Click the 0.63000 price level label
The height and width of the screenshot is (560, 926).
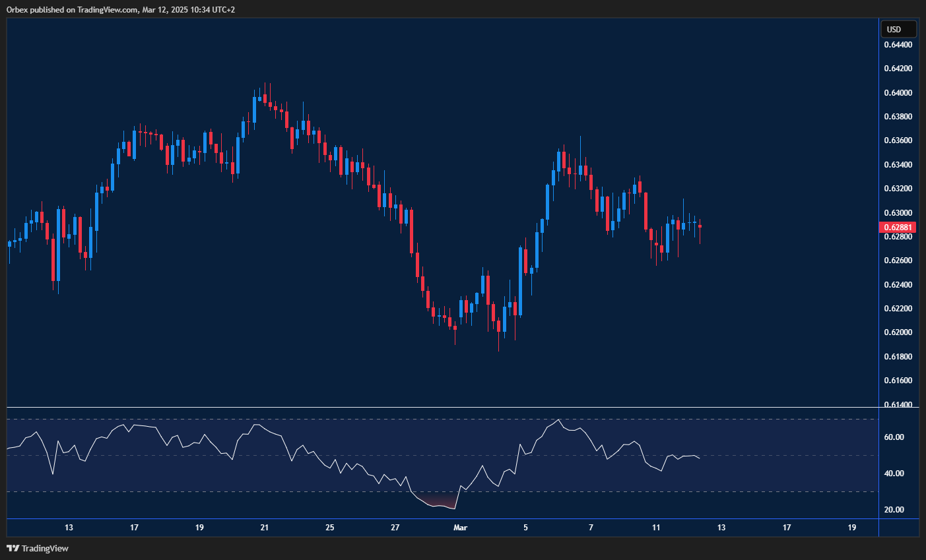[x=897, y=212]
